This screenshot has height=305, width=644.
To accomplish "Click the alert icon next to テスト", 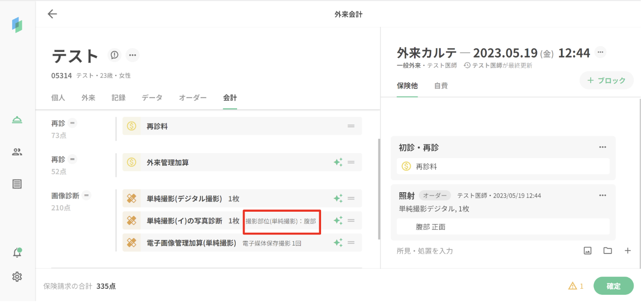I will click(114, 55).
